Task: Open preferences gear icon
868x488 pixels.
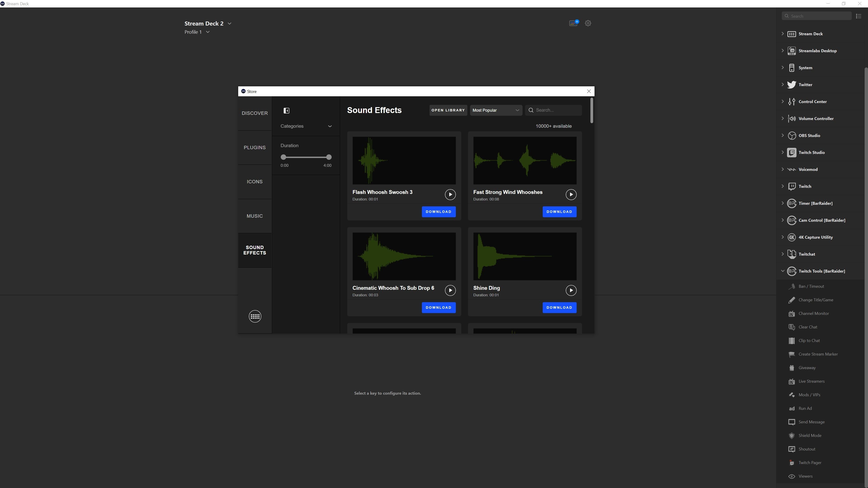Action: (588, 23)
